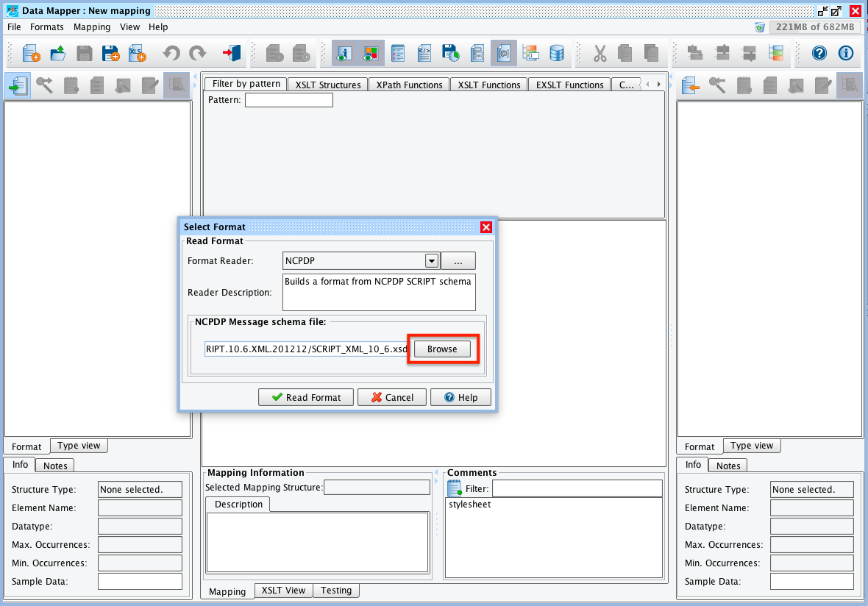Open the Format Reader dropdown arrow
Viewport: 868px width, 606px height.
[x=432, y=260]
